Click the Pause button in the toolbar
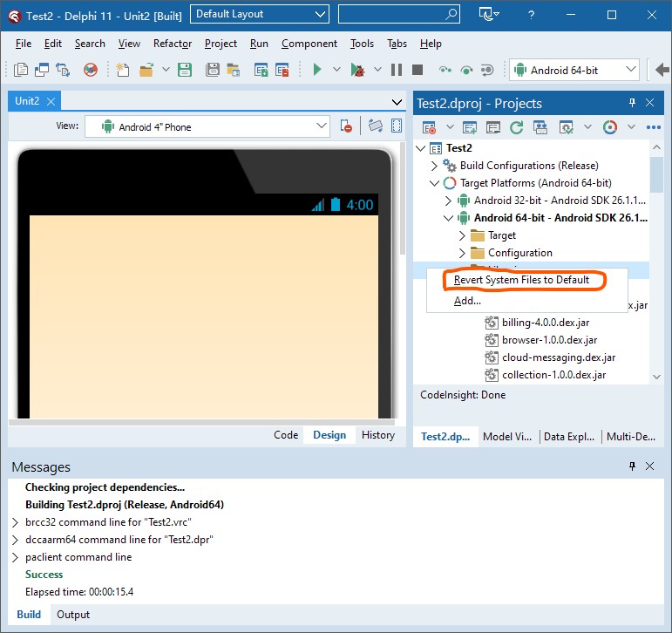 point(396,70)
